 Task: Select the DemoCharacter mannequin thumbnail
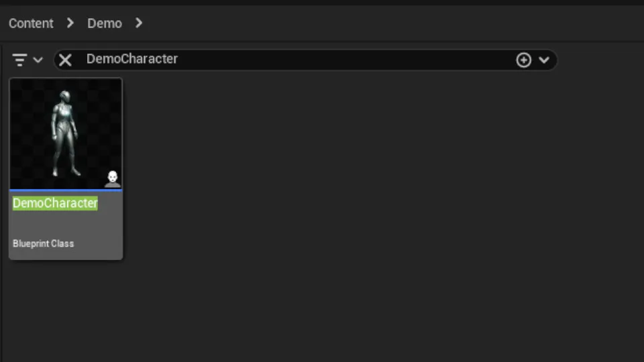point(66,133)
